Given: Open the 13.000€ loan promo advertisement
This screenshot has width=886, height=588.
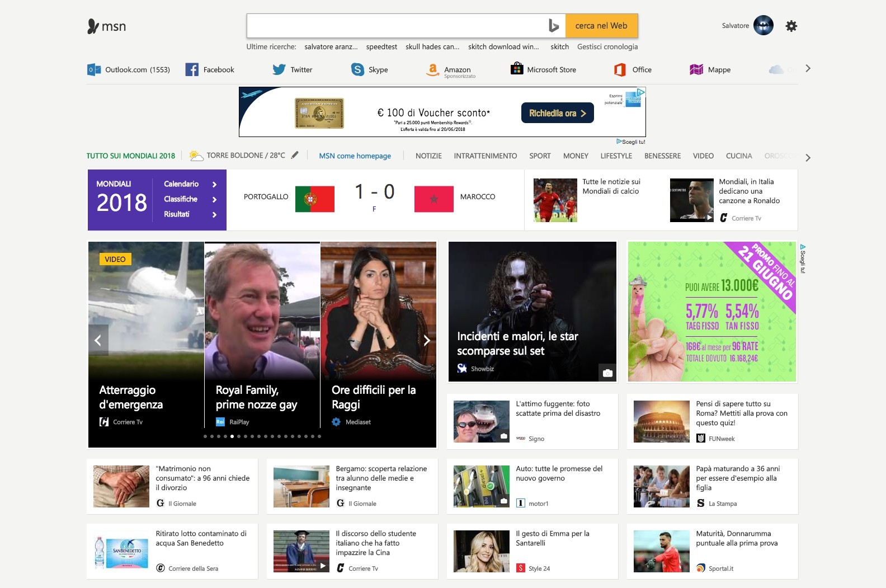Looking at the screenshot, I should [712, 312].
